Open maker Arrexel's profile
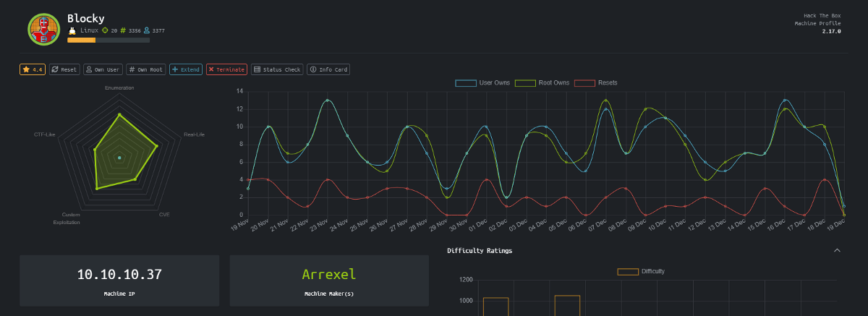 point(329,275)
